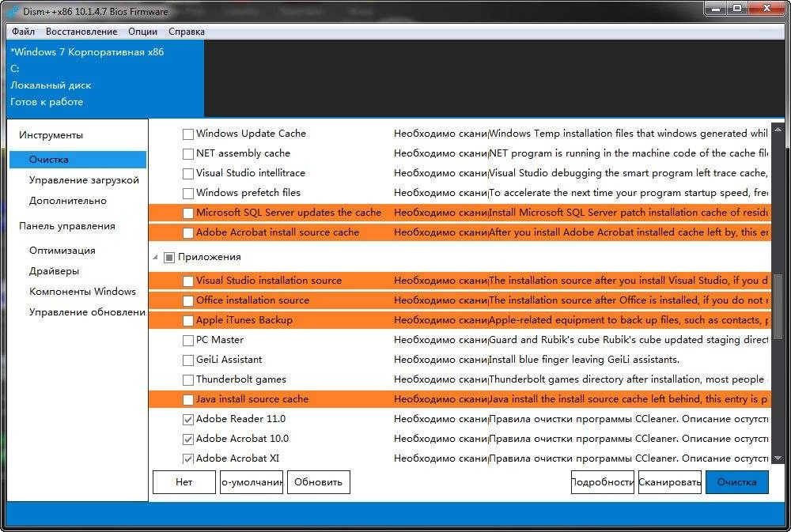The height and width of the screenshot is (532, 791).
Task: Open the Оптимизация page
Action: pos(62,251)
